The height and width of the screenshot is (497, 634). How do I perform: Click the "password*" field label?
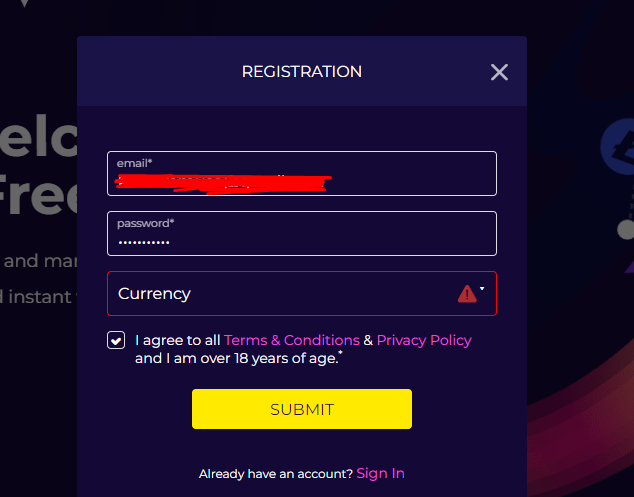146,223
